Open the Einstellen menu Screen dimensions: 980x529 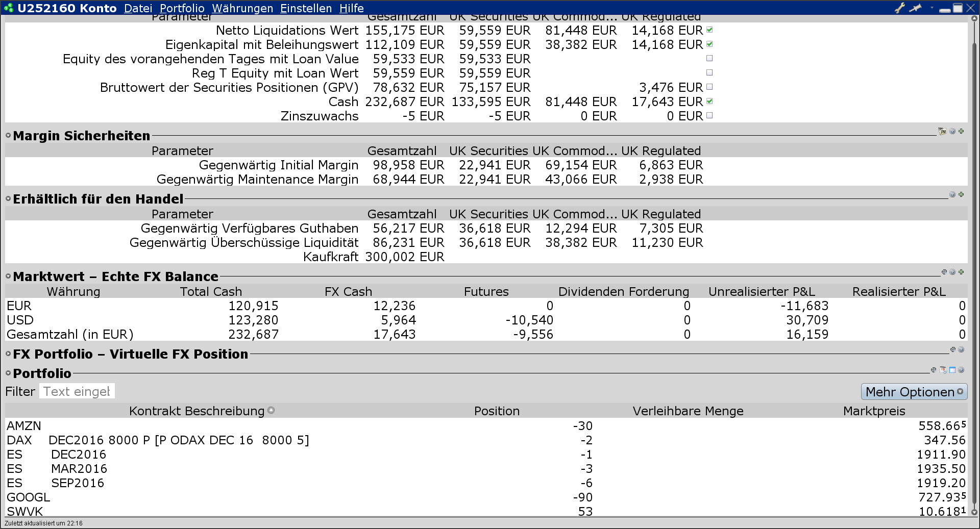point(306,8)
